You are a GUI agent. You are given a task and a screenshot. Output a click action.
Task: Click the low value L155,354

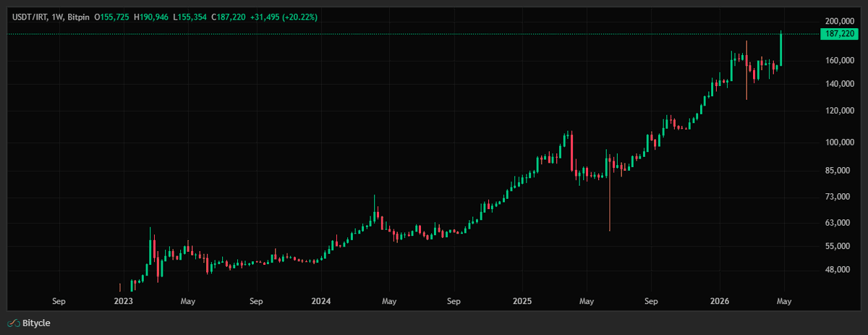pos(190,16)
